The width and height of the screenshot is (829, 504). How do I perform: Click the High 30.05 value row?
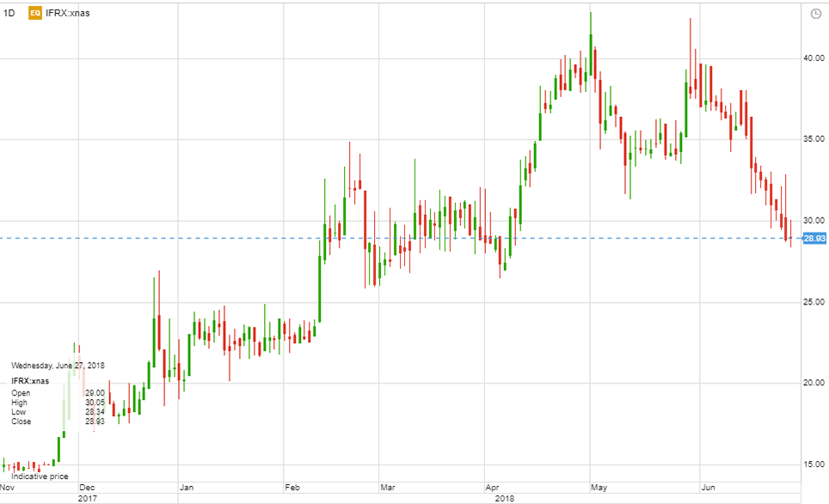point(58,403)
